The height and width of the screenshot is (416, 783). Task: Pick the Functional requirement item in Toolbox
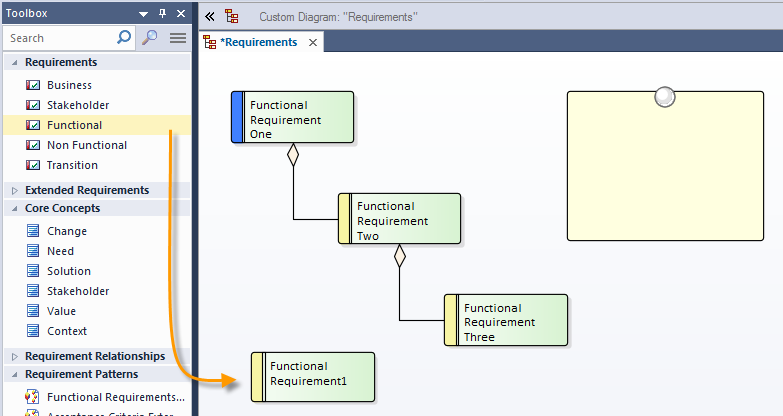(x=74, y=125)
